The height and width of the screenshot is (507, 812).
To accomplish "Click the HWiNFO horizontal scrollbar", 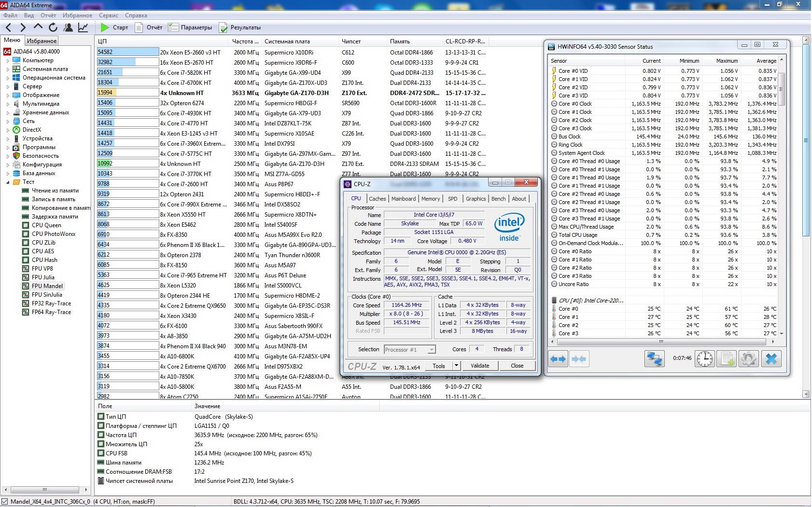I will 661,342.
